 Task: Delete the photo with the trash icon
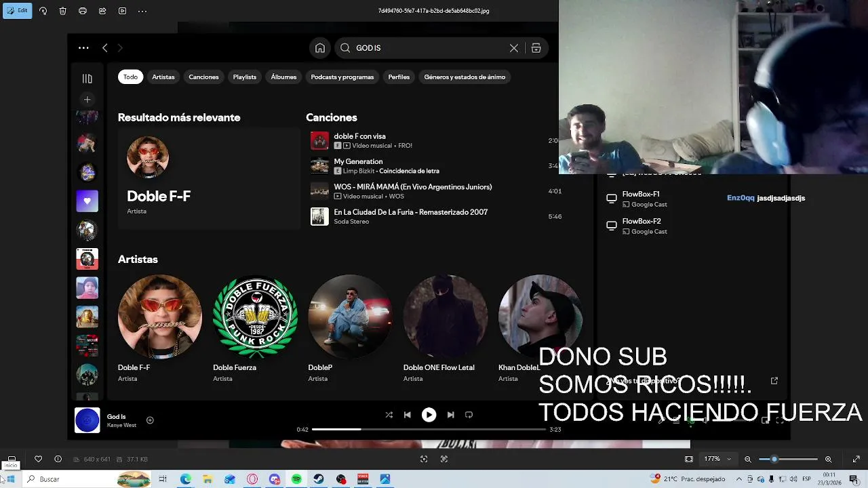(63, 11)
